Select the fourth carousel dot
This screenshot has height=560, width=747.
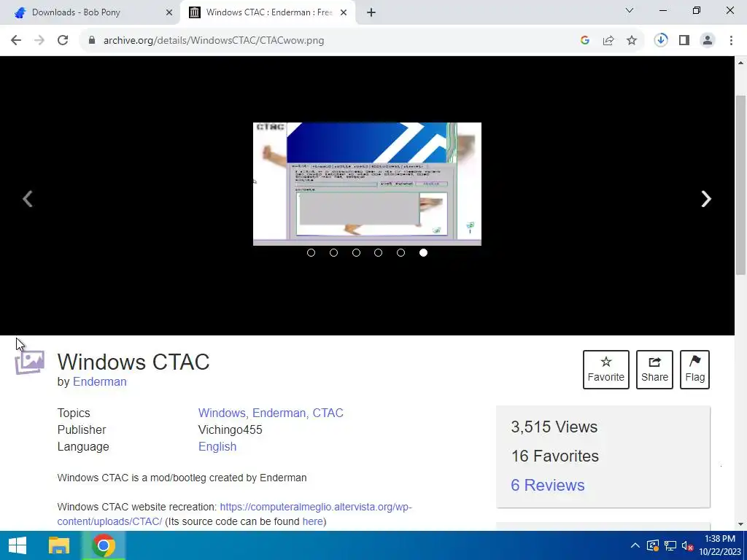point(379,253)
